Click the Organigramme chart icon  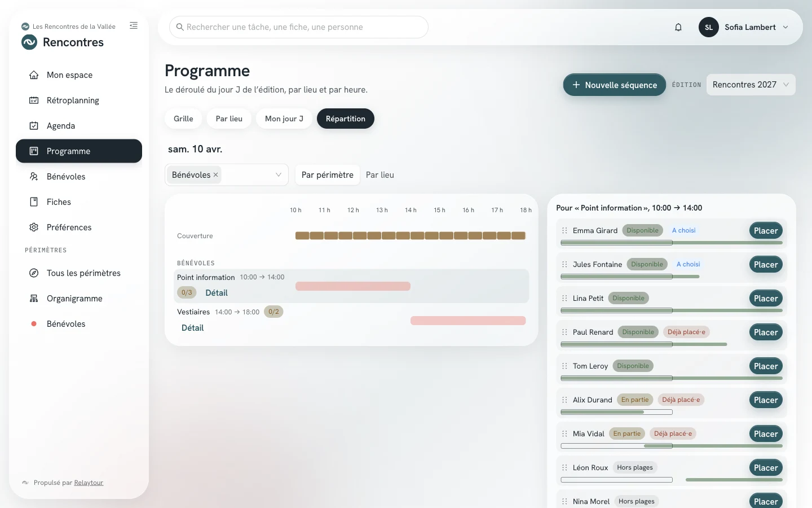click(x=34, y=299)
